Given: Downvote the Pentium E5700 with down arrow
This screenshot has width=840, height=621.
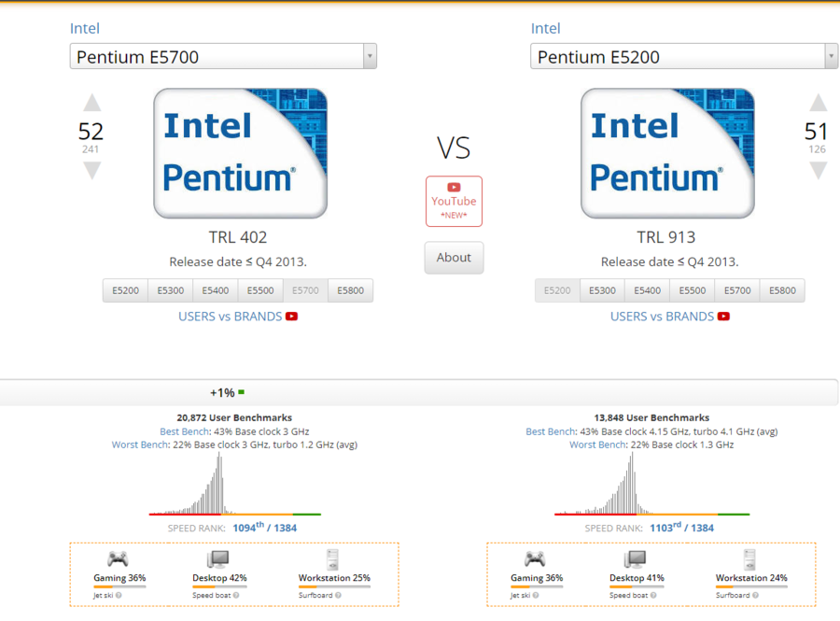Looking at the screenshot, I should coord(91,170).
